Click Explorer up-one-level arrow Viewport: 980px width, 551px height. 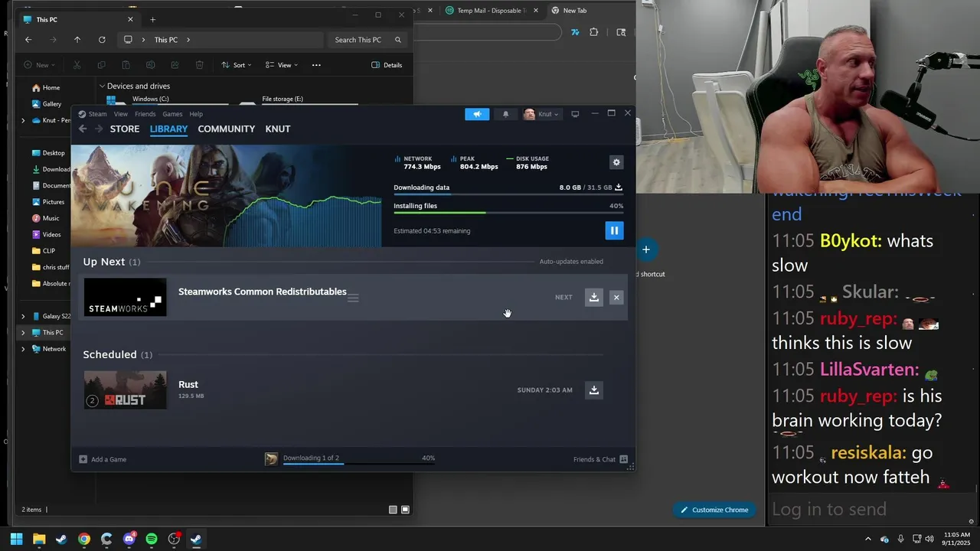77,40
